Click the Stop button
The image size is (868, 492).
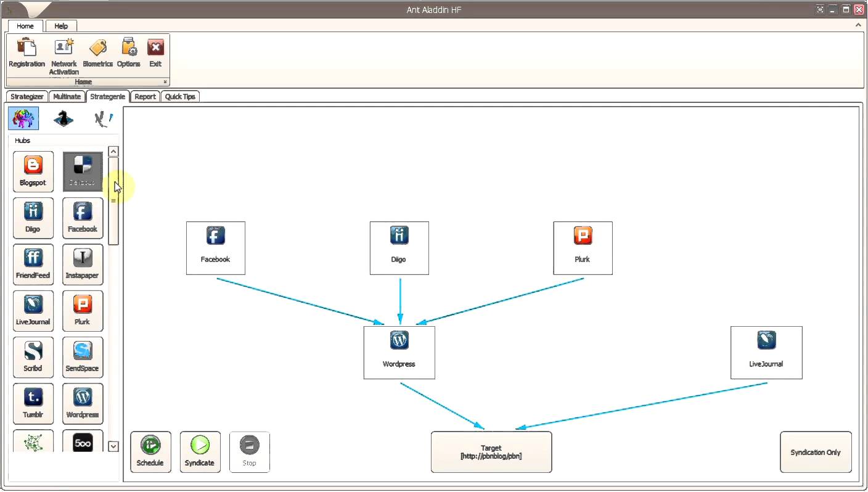[x=250, y=452]
